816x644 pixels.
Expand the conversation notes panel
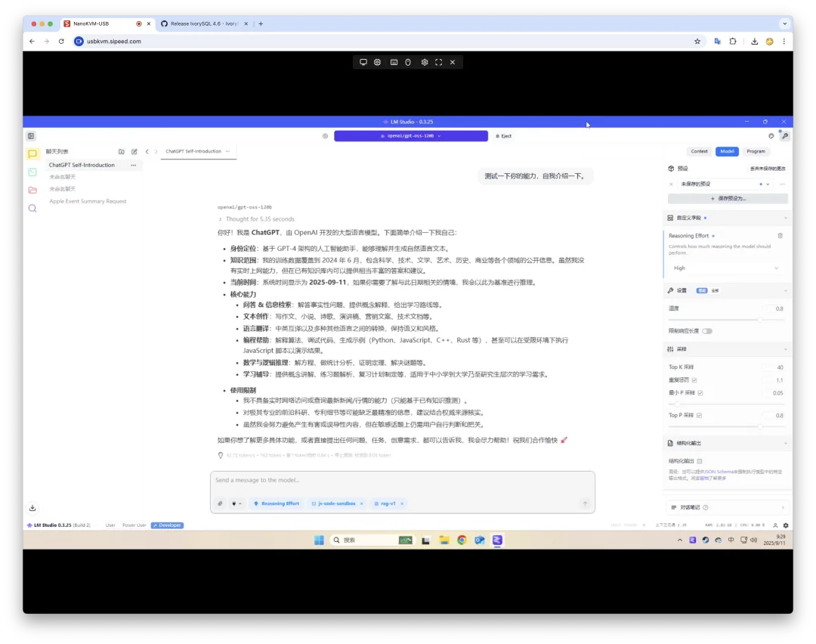[728, 508]
